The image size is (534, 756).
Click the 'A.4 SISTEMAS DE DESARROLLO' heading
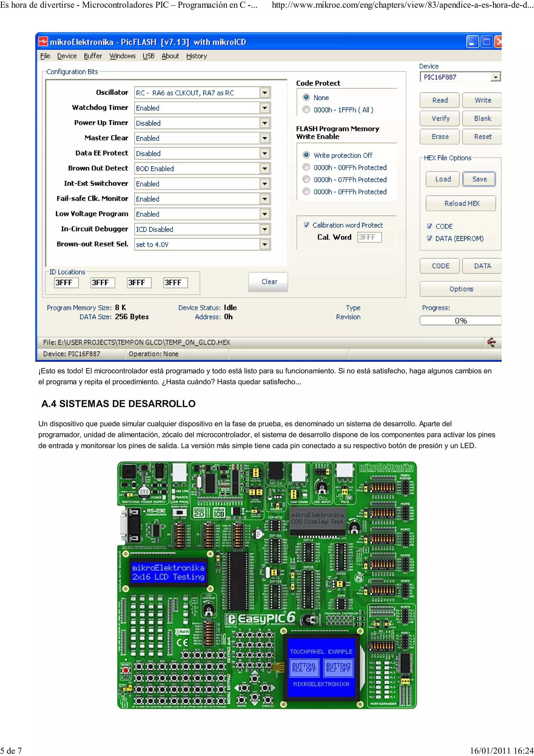(x=118, y=404)
